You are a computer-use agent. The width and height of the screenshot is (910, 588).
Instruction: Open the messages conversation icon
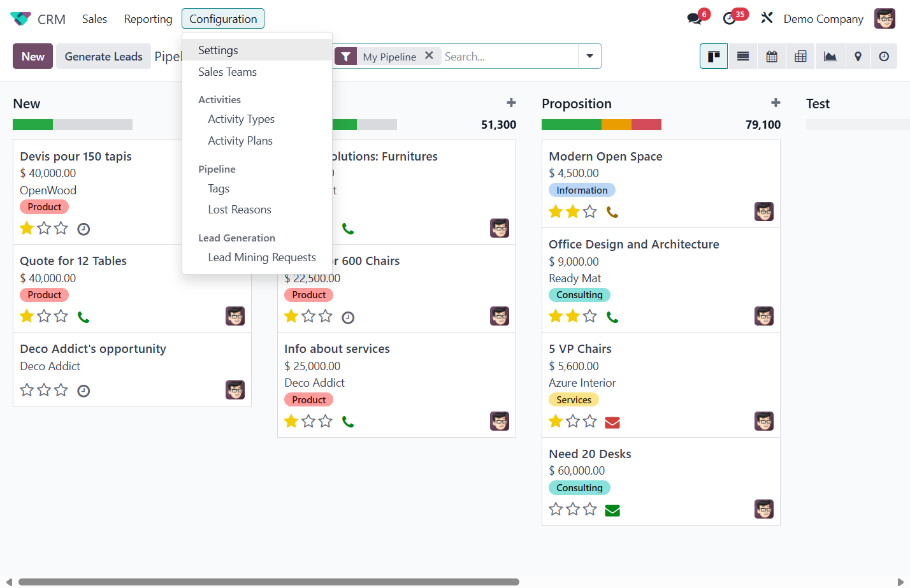(695, 18)
